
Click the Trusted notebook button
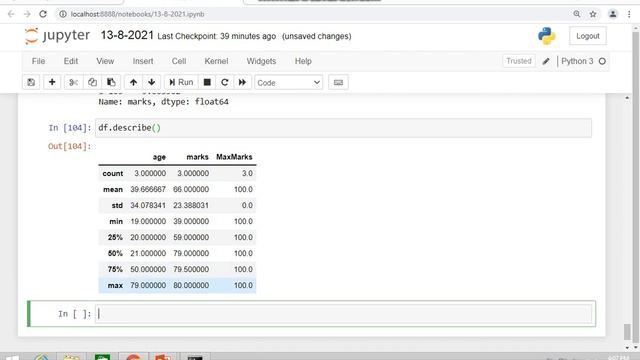(519, 61)
